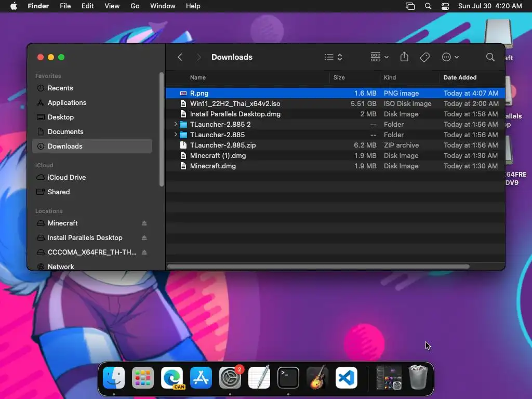Select Downloads in the sidebar
Screen dimensions: 532x399
(x=92, y=146)
